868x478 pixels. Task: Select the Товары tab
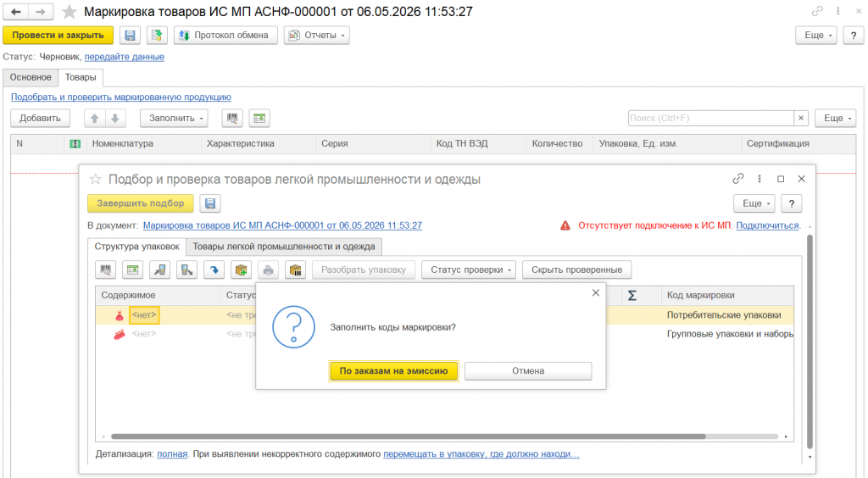tap(81, 77)
